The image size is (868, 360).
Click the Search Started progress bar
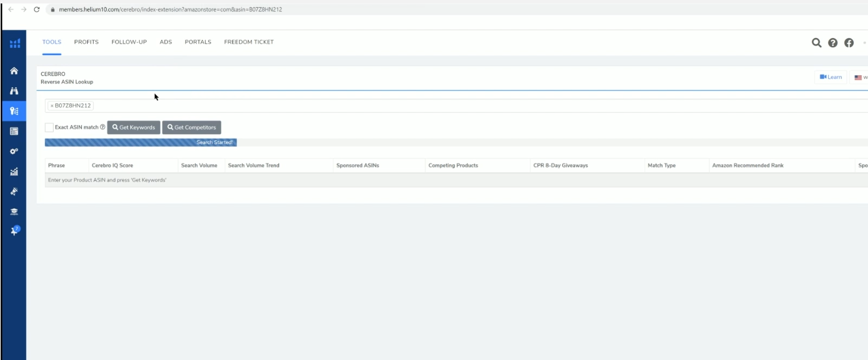(141, 142)
